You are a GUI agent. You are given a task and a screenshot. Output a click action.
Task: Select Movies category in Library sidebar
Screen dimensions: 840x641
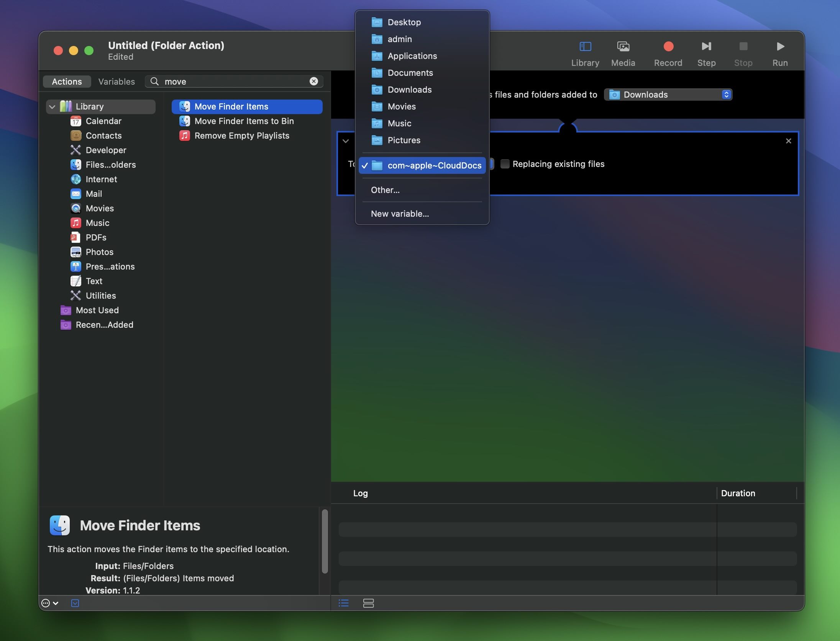(100, 208)
